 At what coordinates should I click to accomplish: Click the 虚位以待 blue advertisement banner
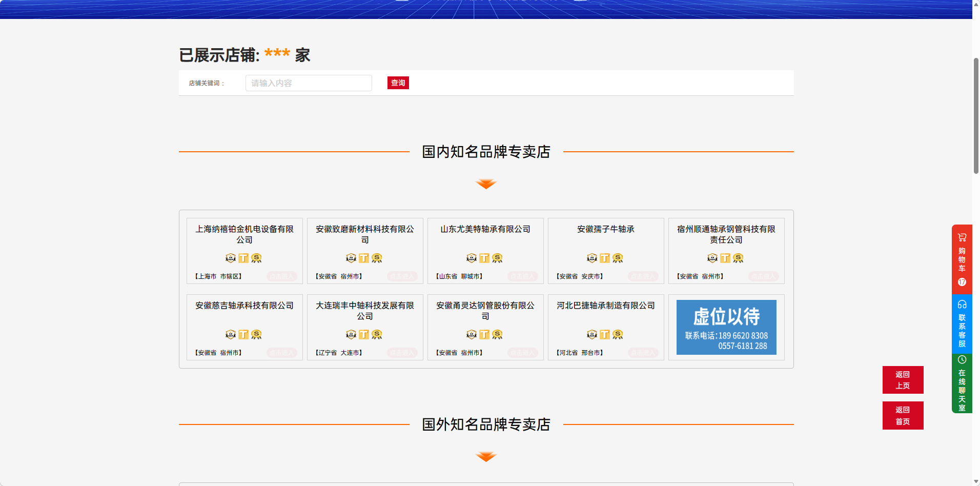click(726, 327)
